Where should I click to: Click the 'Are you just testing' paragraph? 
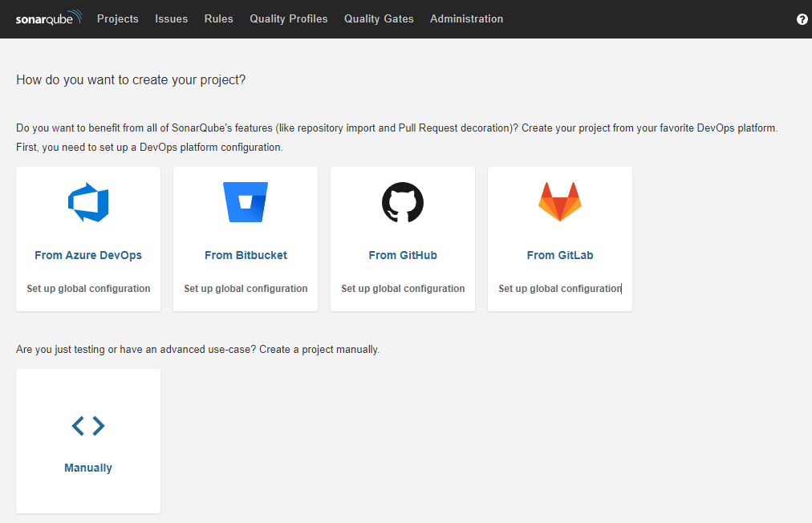pos(198,350)
